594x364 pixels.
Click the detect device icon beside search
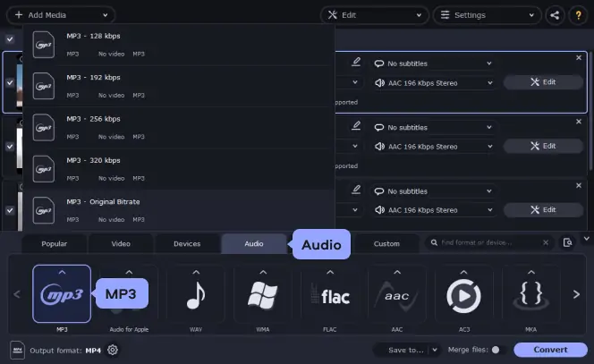567,242
